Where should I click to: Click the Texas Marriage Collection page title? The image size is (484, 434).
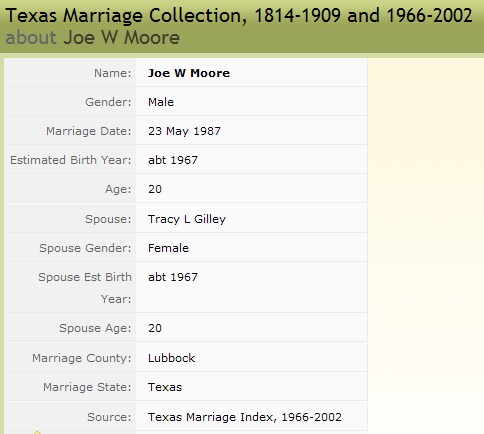click(x=239, y=16)
